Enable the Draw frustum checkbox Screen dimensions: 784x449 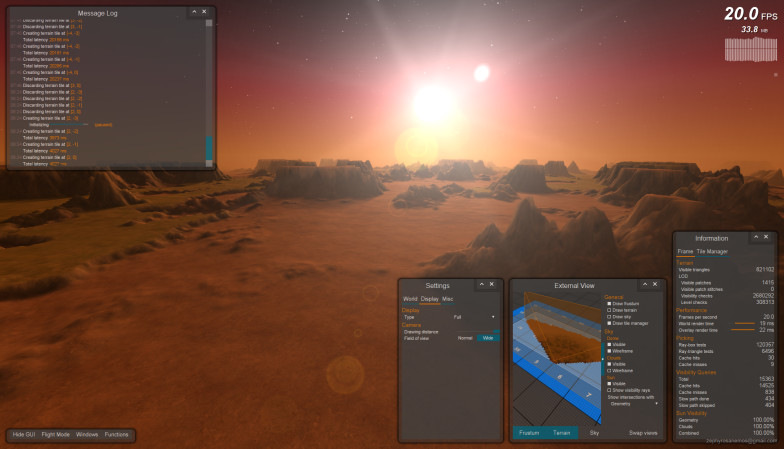point(609,303)
